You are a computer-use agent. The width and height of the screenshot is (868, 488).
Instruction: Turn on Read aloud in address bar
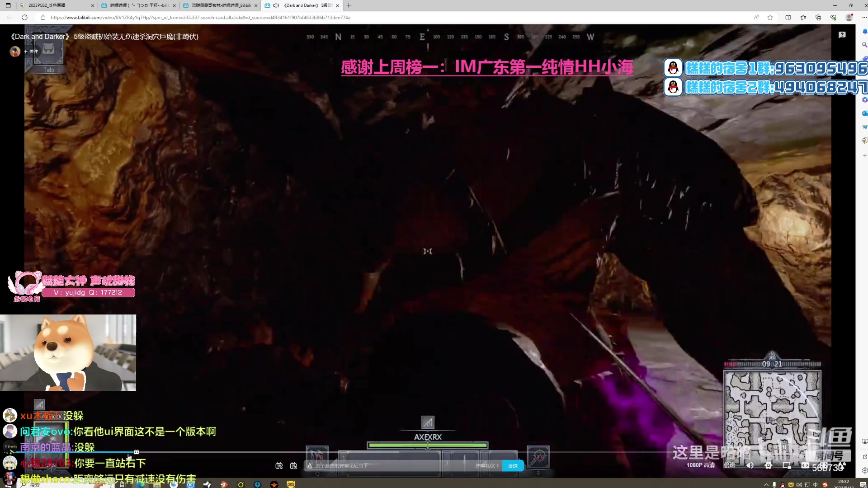click(x=756, y=17)
